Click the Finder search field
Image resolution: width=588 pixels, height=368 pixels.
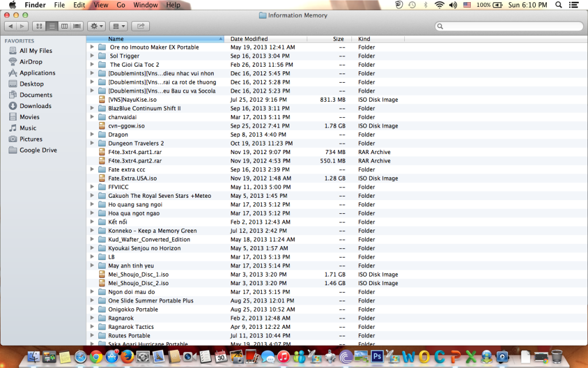point(509,26)
